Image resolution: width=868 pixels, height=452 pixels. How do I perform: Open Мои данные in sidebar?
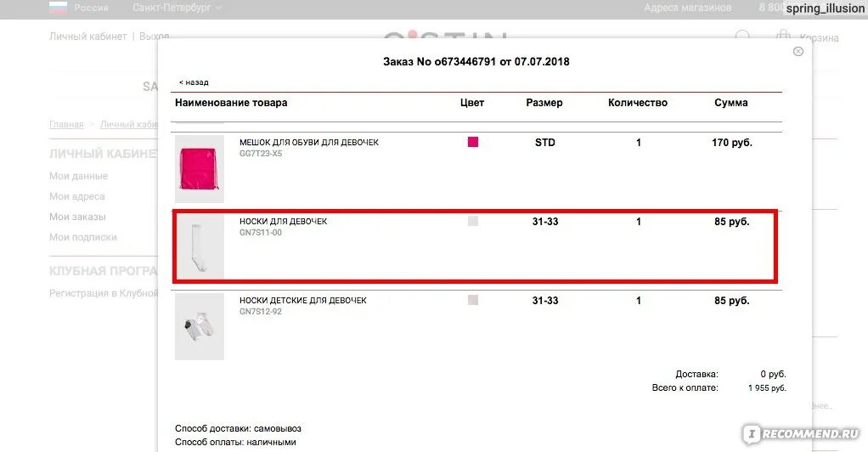(x=79, y=176)
